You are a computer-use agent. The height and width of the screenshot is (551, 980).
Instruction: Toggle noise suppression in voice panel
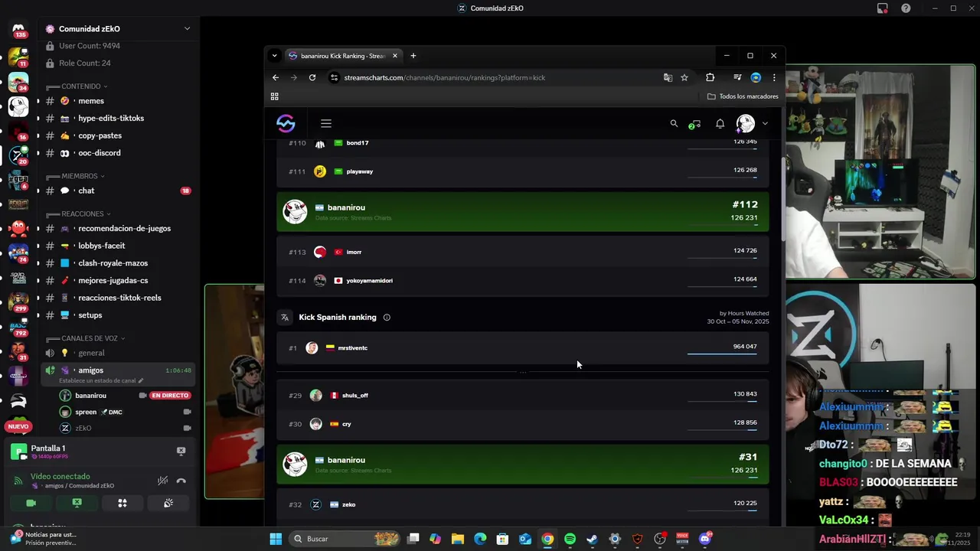pos(162,481)
